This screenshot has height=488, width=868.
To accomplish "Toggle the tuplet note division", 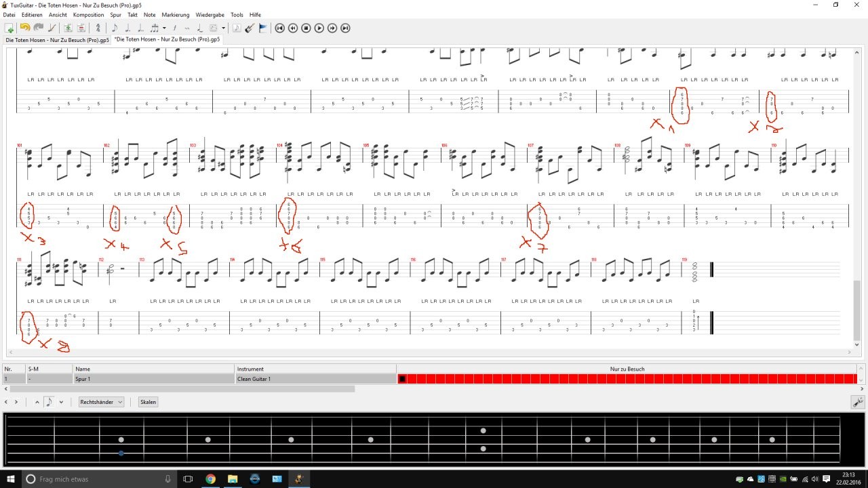I will 154,28.
